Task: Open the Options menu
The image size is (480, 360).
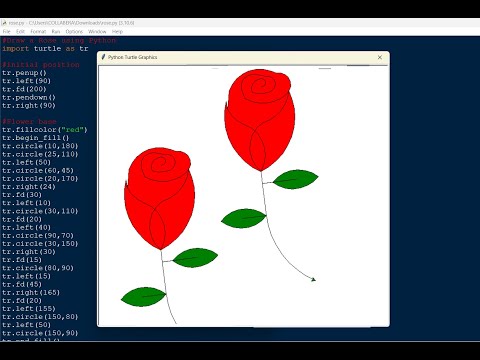Action: (74, 32)
